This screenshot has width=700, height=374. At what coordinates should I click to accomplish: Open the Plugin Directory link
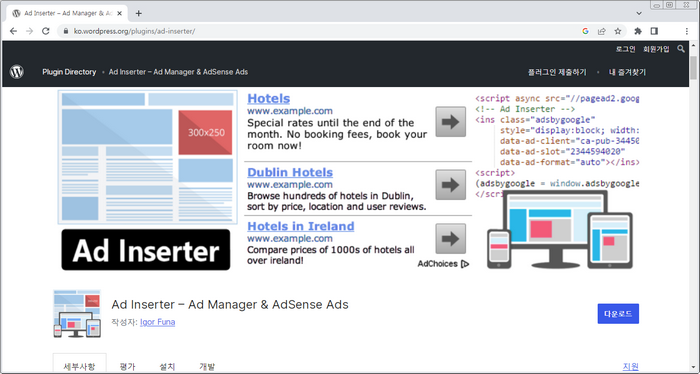pyautogui.click(x=69, y=72)
